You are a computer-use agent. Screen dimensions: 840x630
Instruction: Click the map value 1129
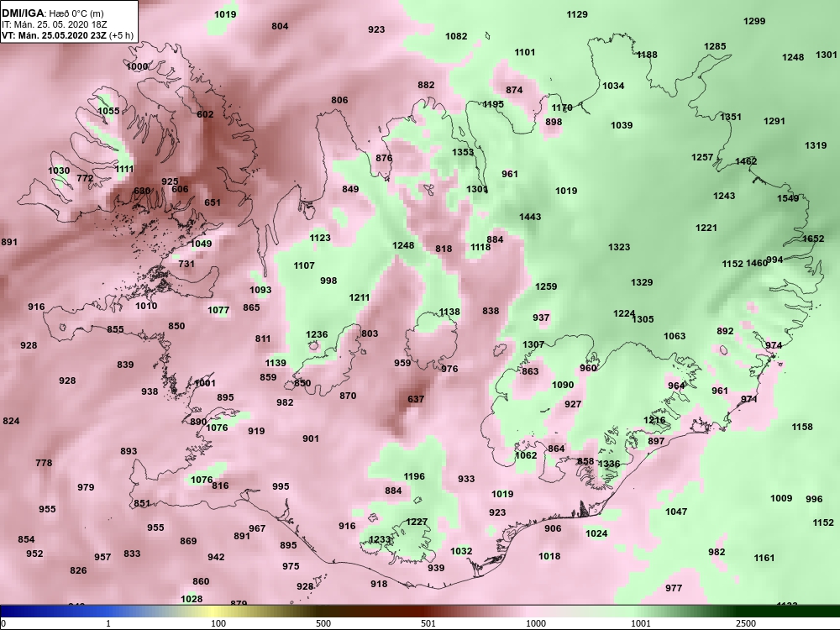577,14
